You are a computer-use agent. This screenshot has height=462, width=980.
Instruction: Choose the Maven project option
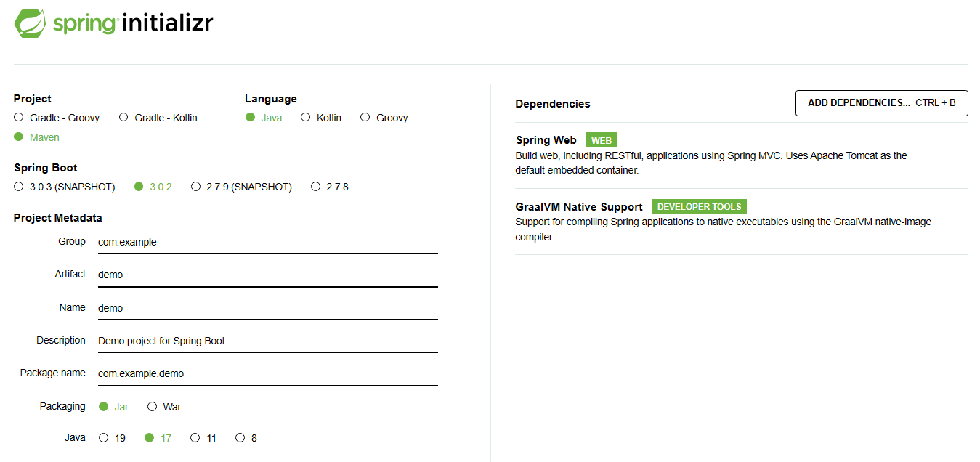coord(19,137)
